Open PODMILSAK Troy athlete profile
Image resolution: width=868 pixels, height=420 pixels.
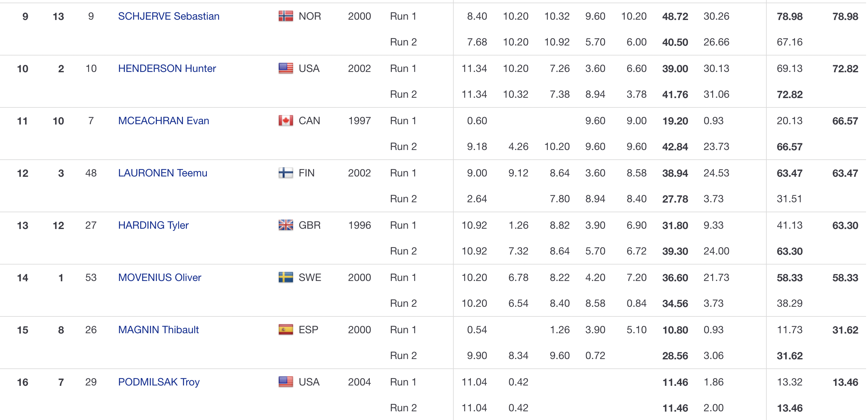(159, 382)
